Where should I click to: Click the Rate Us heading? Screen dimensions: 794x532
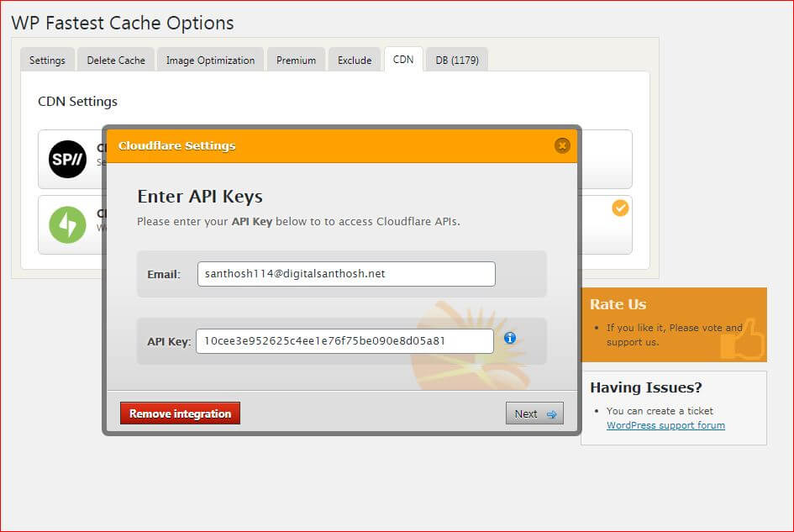(618, 304)
